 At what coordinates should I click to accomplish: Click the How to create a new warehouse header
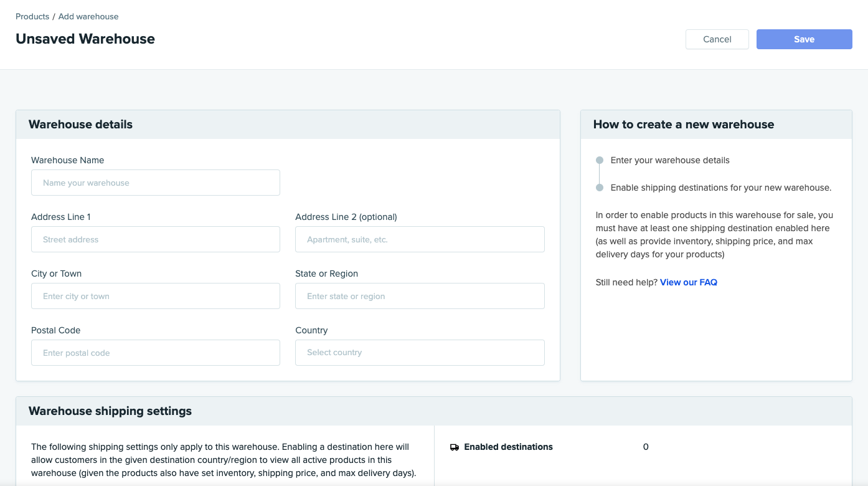(x=683, y=125)
